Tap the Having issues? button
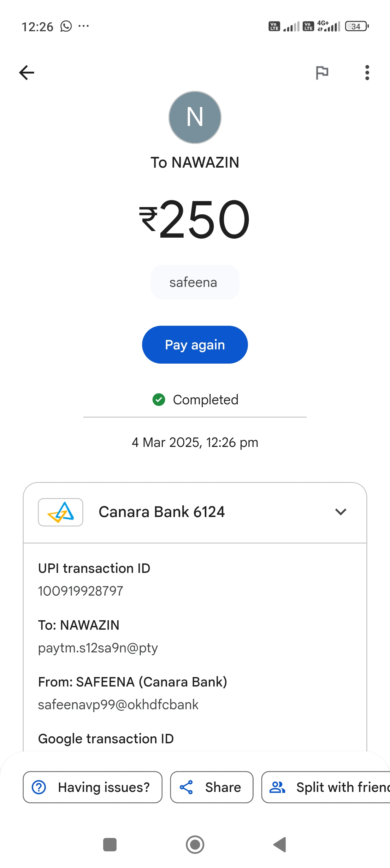Viewport: 390px width, 868px height. (x=93, y=787)
